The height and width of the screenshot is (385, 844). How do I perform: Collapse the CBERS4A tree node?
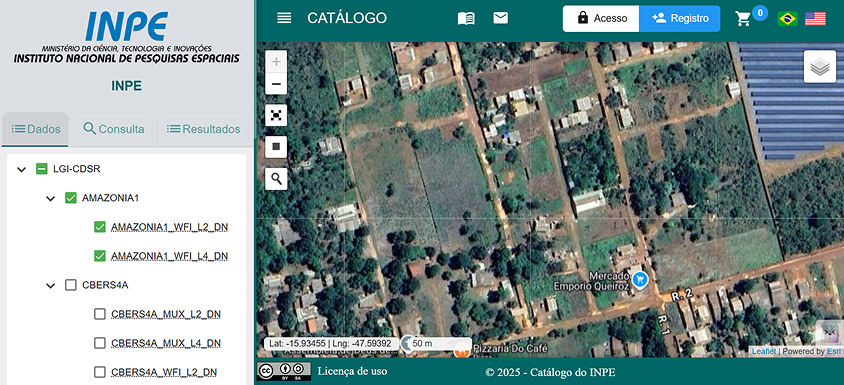(51, 285)
